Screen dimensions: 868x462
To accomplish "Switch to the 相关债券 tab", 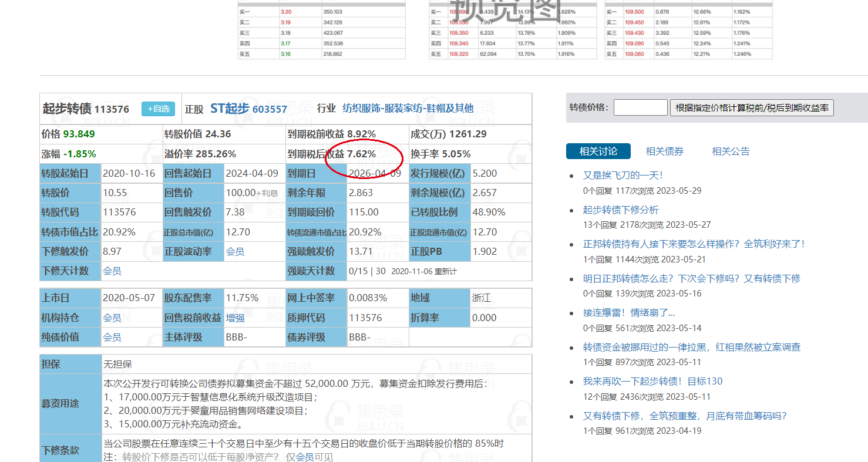I will pos(665,151).
